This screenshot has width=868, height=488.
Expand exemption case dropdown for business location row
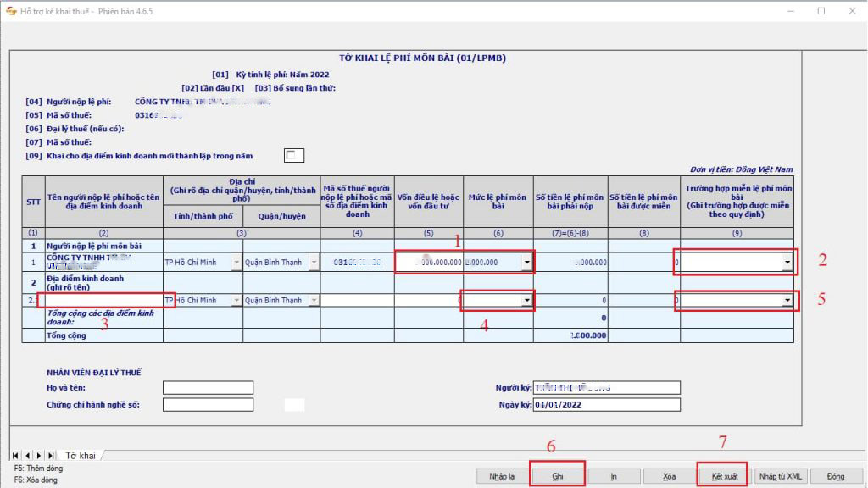788,300
